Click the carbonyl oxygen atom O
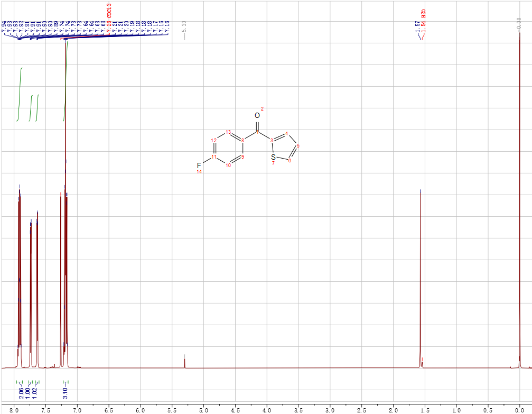Viewport: 532px width, 414px height. click(257, 115)
